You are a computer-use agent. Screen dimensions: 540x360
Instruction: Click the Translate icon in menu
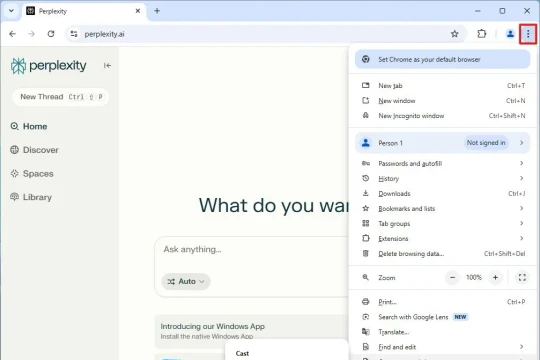[366, 332]
